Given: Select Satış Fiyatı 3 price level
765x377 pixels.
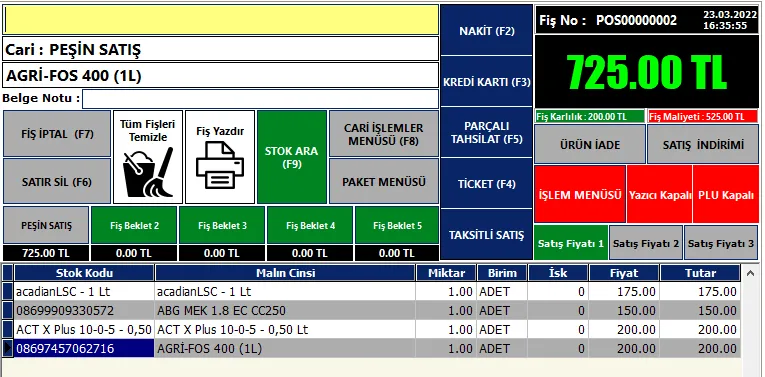Looking at the screenshot, I should tap(721, 242).
